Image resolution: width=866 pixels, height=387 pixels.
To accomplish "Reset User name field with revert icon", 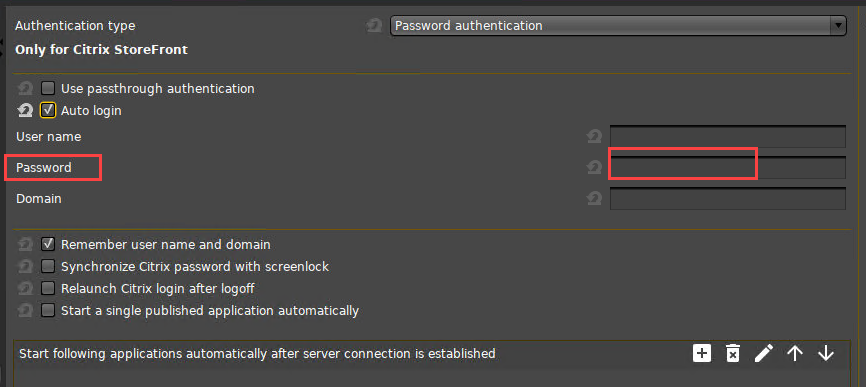I will click(x=594, y=136).
